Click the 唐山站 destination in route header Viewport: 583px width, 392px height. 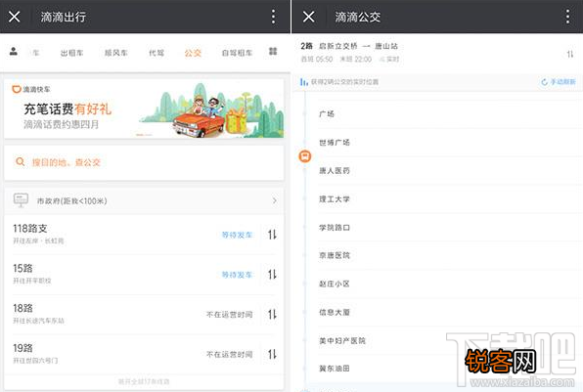click(386, 46)
